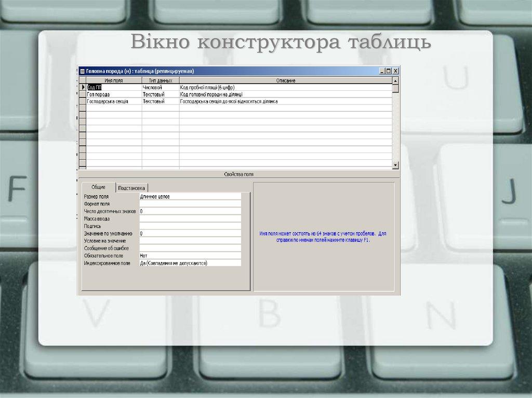Open the Индексированное поле value field

click(x=190, y=263)
